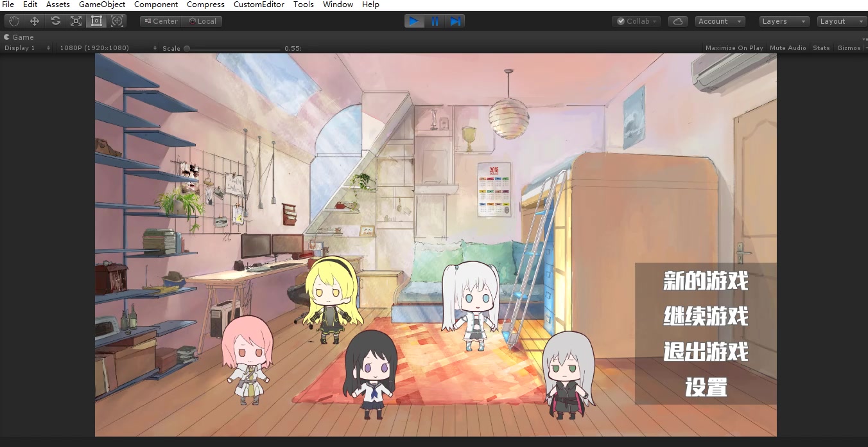Screen dimensions: 868x447
Task: Open the GameObject menu
Action: click(x=102, y=4)
